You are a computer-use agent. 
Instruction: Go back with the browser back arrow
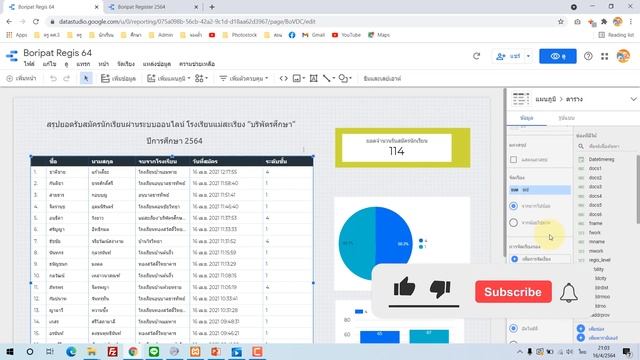click(9, 22)
